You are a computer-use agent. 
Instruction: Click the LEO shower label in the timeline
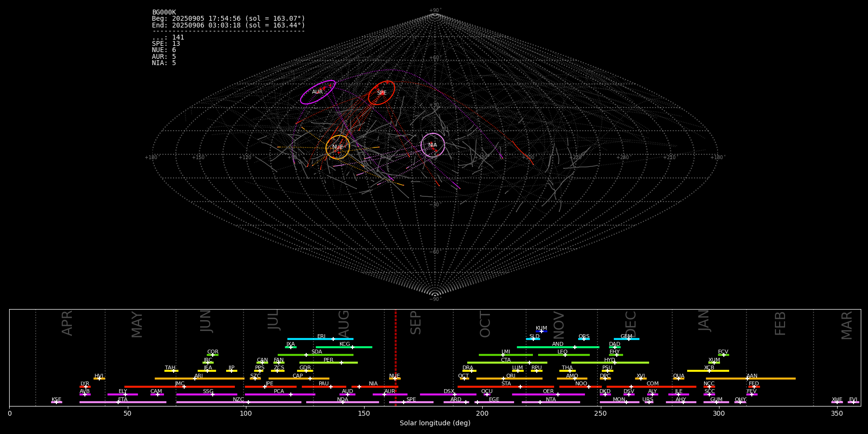pyautogui.click(x=562, y=352)
